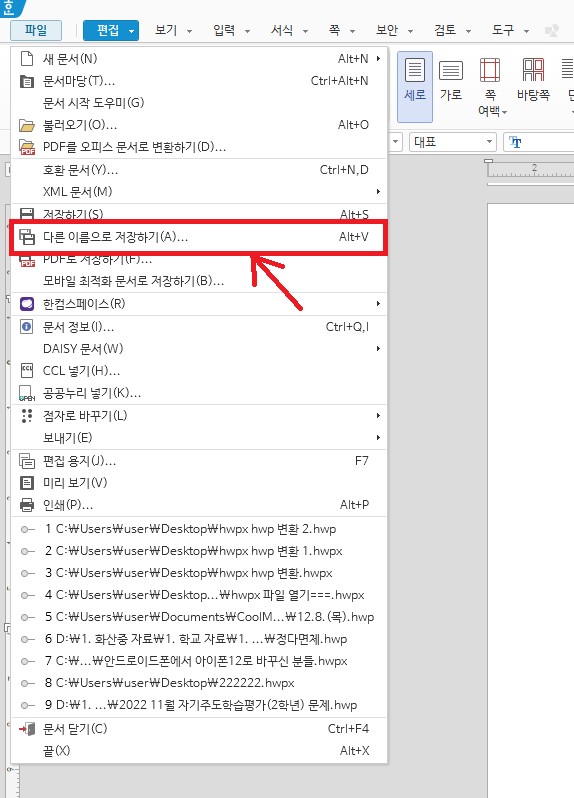Viewport: 574px width, 798px height.
Task: Click the blue document info icon
Action: (x=26, y=327)
